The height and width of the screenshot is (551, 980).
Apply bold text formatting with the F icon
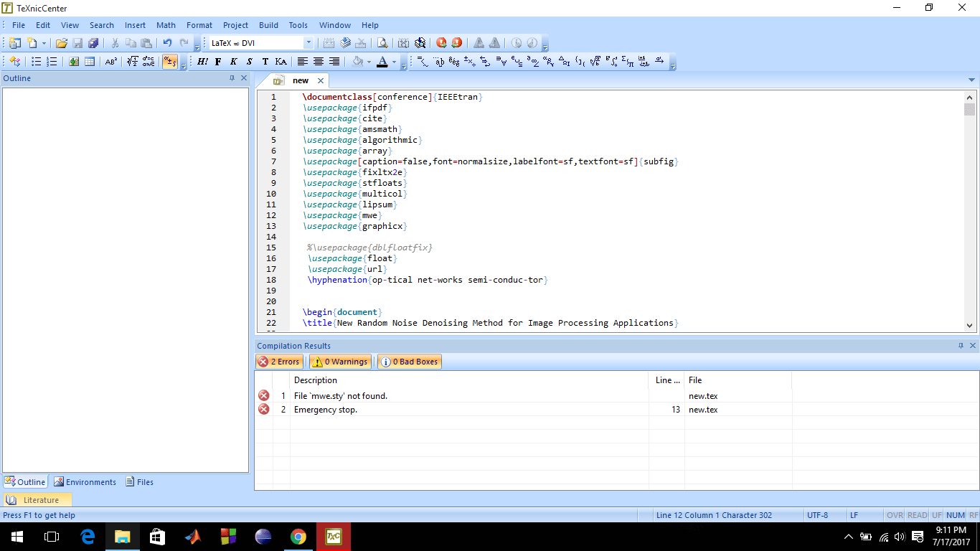[218, 62]
